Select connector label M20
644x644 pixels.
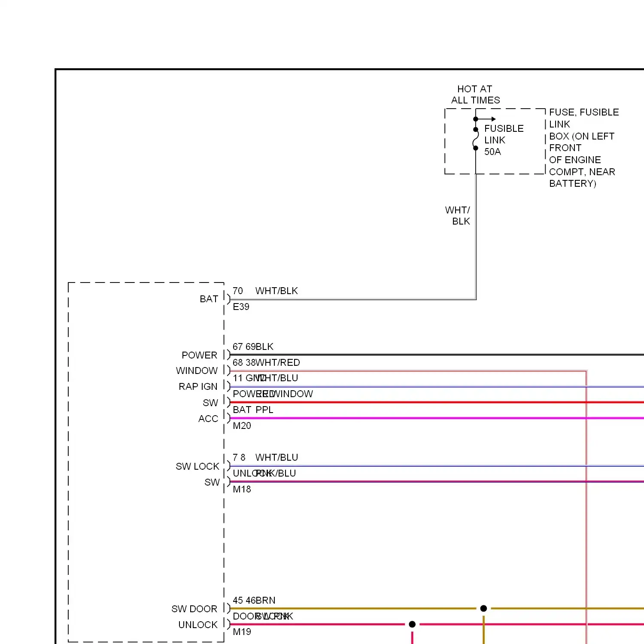(x=242, y=425)
